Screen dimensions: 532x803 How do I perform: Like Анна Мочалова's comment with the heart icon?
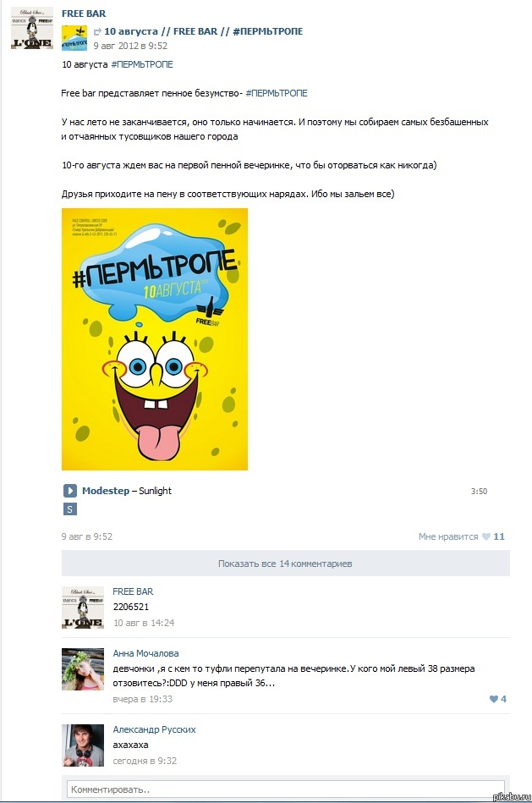[494, 699]
